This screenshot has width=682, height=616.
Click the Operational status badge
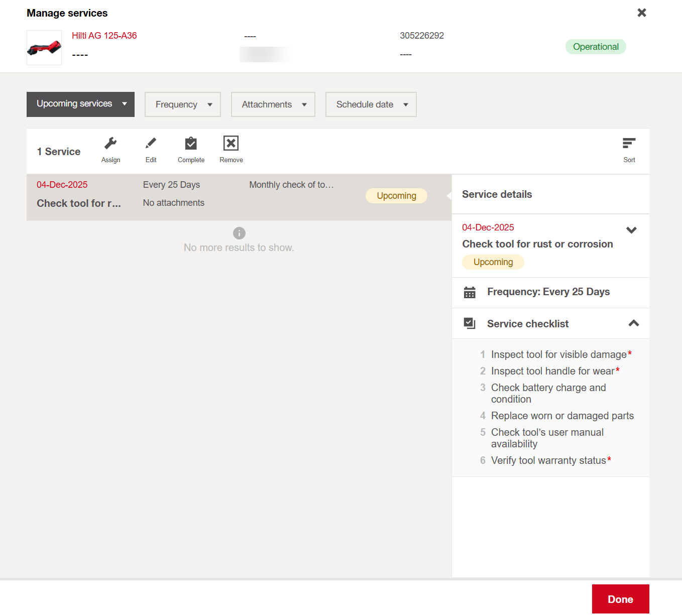click(595, 47)
